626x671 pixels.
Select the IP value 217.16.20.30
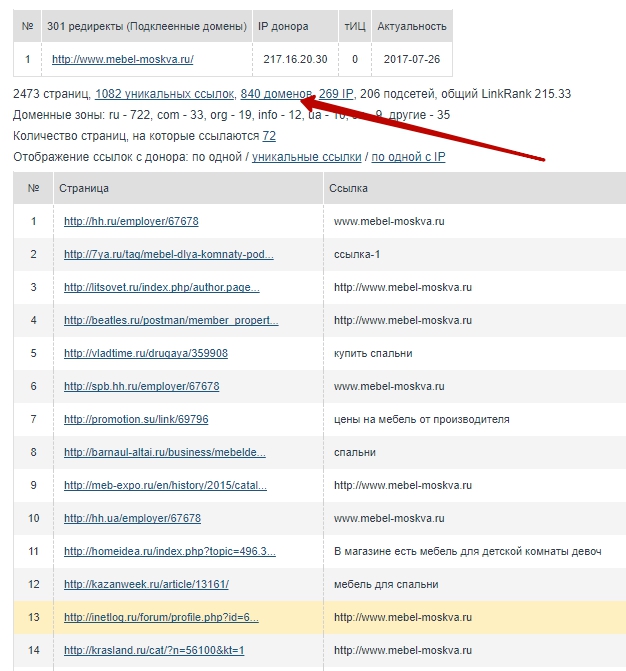tap(295, 59)
